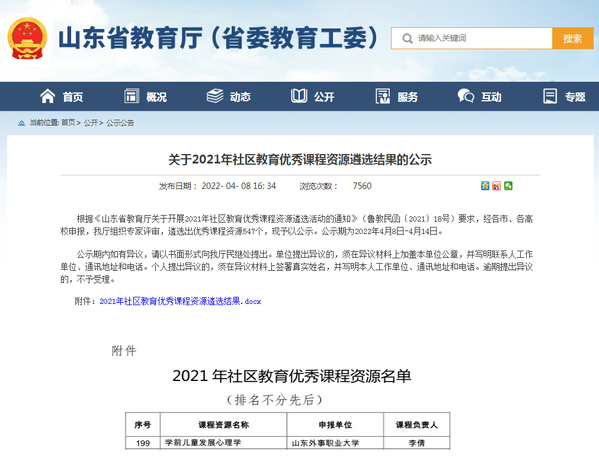599x458 pixels.
Task: Open the 动态 navigation menu
Action: pos(240,97)
